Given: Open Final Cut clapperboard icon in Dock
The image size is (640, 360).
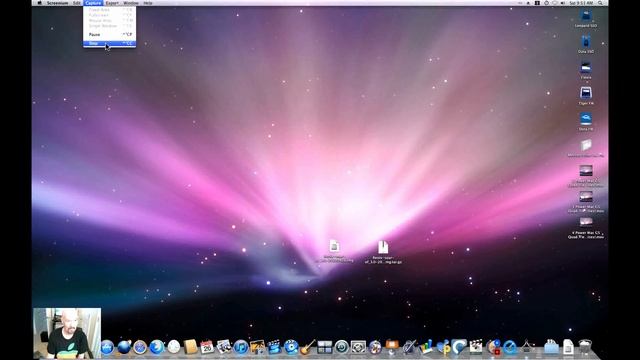Looking at the screenshot, I should point(476,347).
